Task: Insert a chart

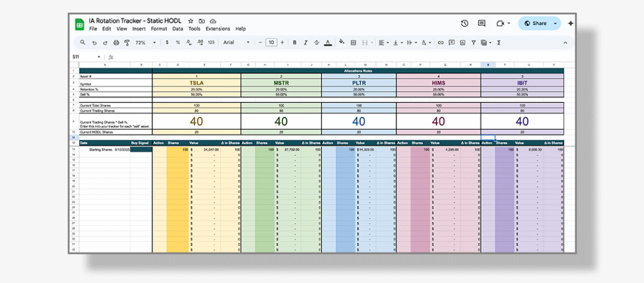Action: click(x=462, y=42)
